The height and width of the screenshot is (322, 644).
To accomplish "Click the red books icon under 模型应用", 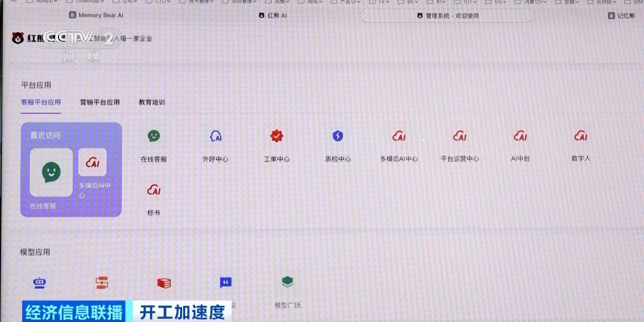I will coord(164,283).
